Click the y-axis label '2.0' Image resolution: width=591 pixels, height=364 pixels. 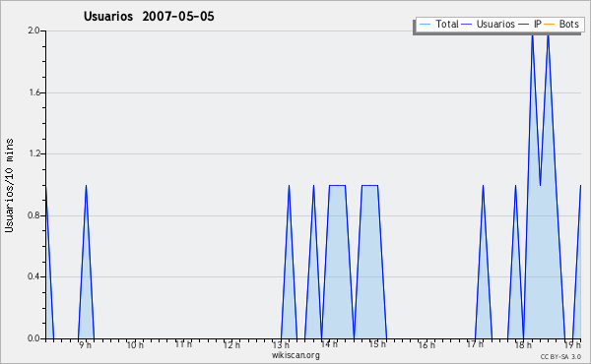click(x=33, y=30)
